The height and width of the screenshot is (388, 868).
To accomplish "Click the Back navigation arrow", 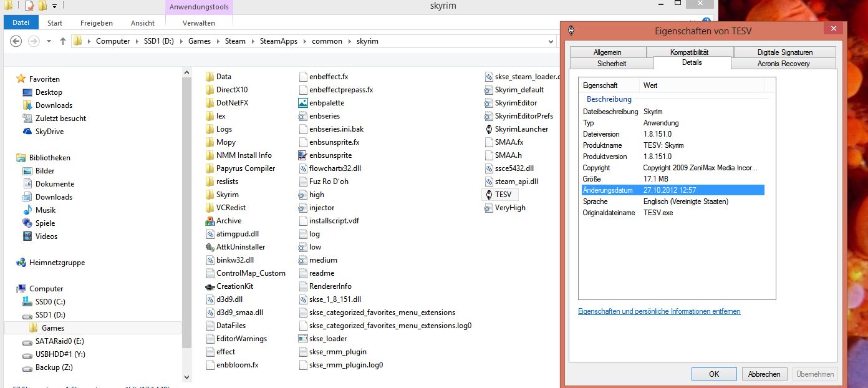I will [x=16, y=41].
